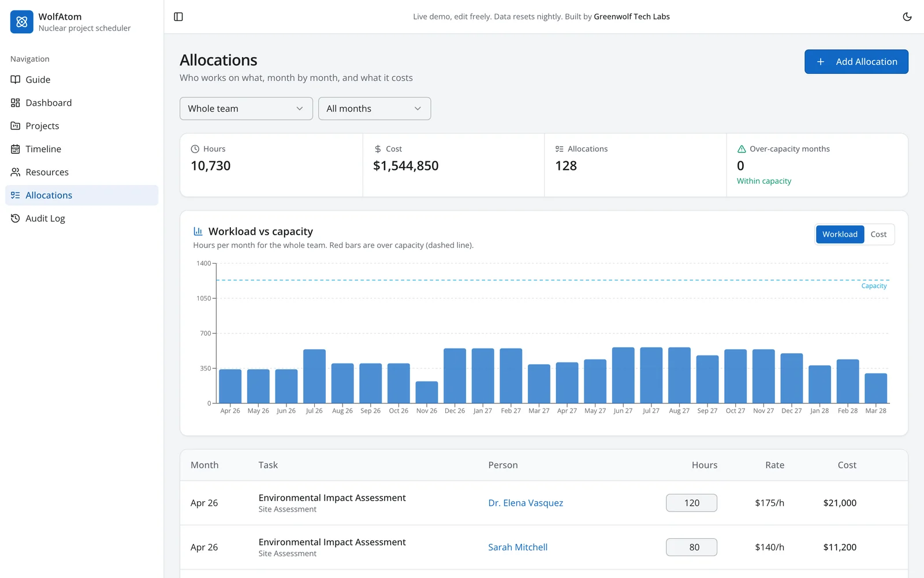Click the clock icon on the Hours card

195,149
